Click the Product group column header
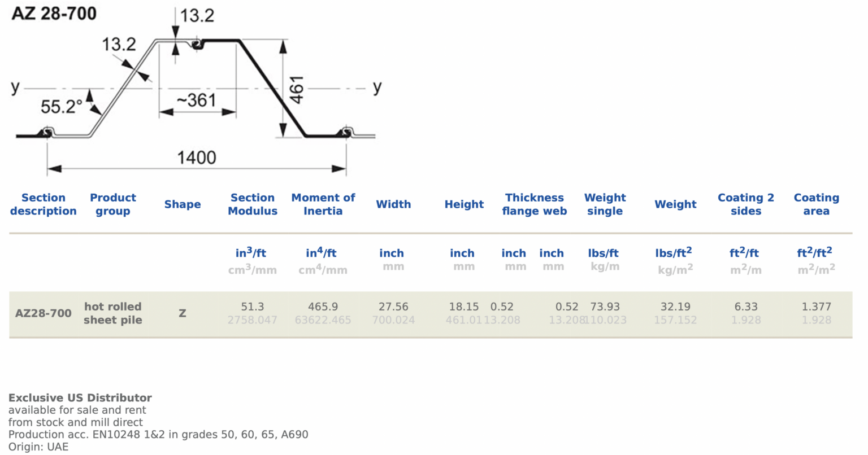Viewport: 868px width, 455px height. coord(113,204)
